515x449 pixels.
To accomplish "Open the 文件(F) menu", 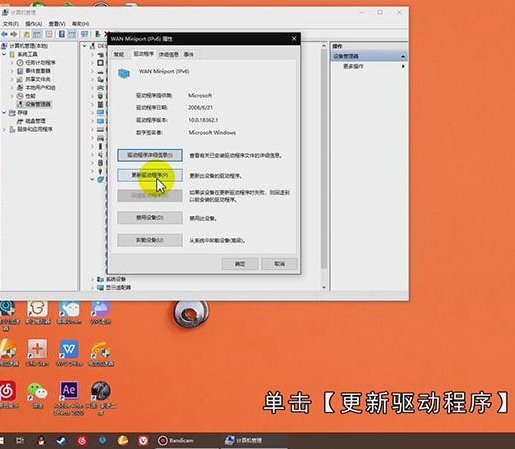I will coord(10,24).
